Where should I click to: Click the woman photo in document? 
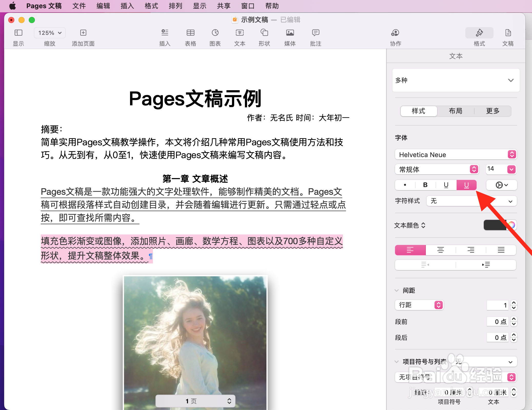[195, 342]
